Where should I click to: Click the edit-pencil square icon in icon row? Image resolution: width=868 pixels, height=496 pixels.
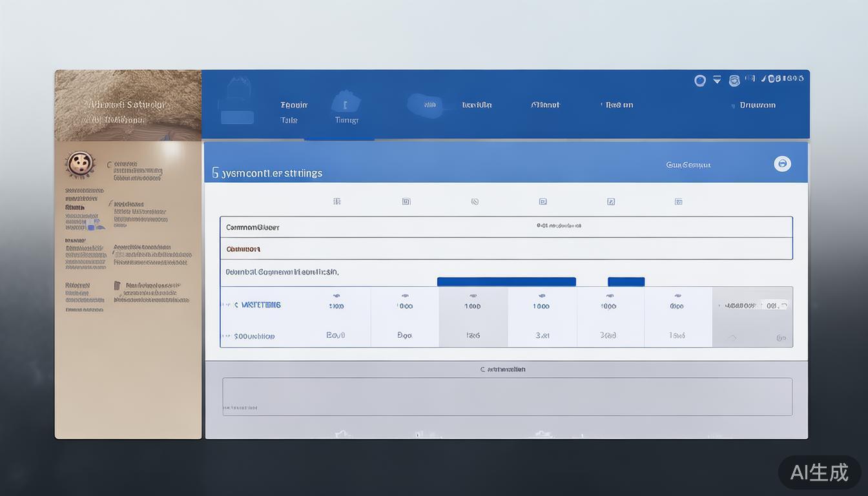tap(611, 201)
